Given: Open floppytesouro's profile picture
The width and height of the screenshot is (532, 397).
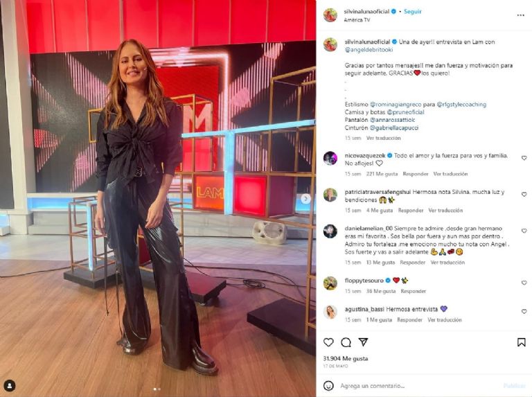Looking at the screenshot, I should [330, 283].
